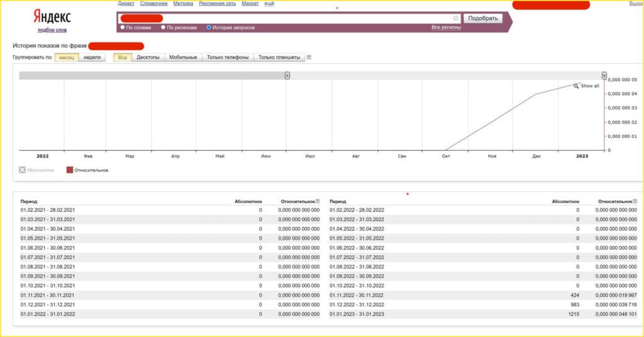Clear the search field with the X icon
The image size is (644, 337).
coord(456,18)
